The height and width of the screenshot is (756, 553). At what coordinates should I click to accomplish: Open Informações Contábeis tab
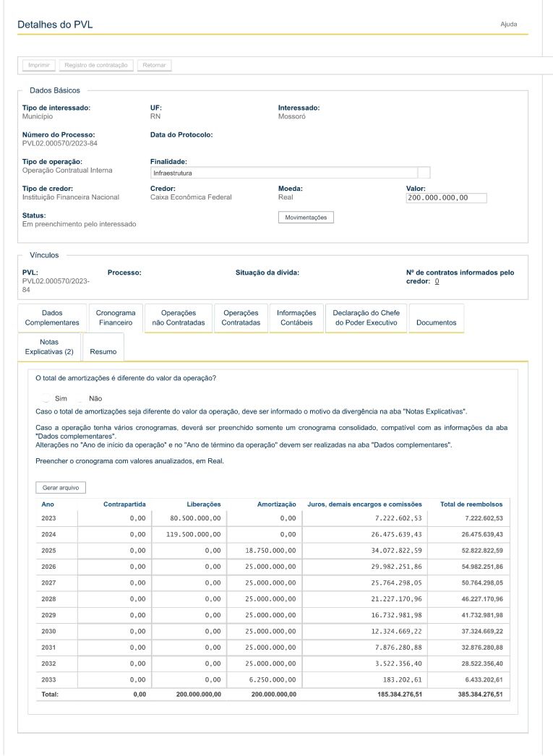tap(296, 318)
